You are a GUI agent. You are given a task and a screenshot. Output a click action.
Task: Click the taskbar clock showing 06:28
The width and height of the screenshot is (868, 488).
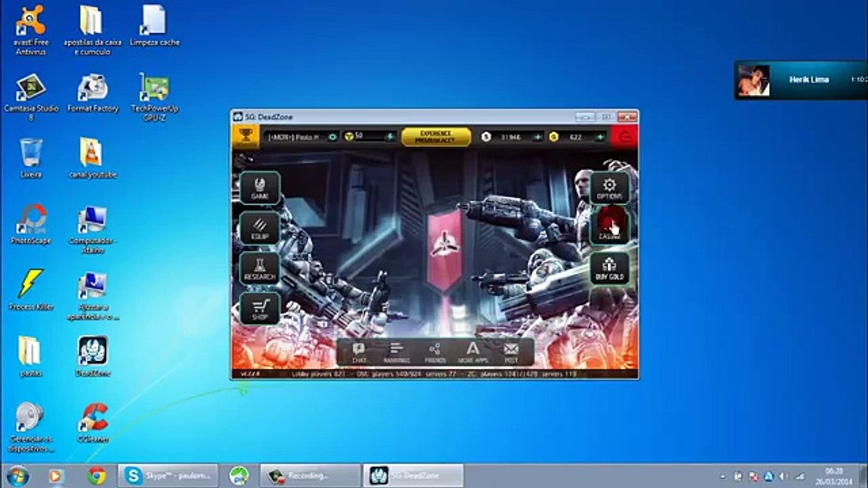pos(835,476)
